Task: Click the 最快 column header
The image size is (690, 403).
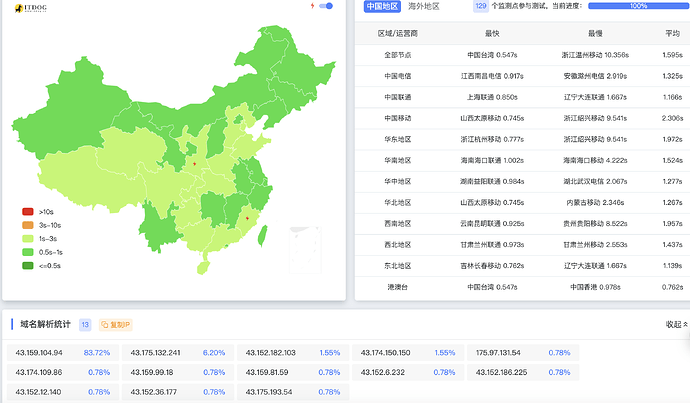Action: (x=492, y=33)
